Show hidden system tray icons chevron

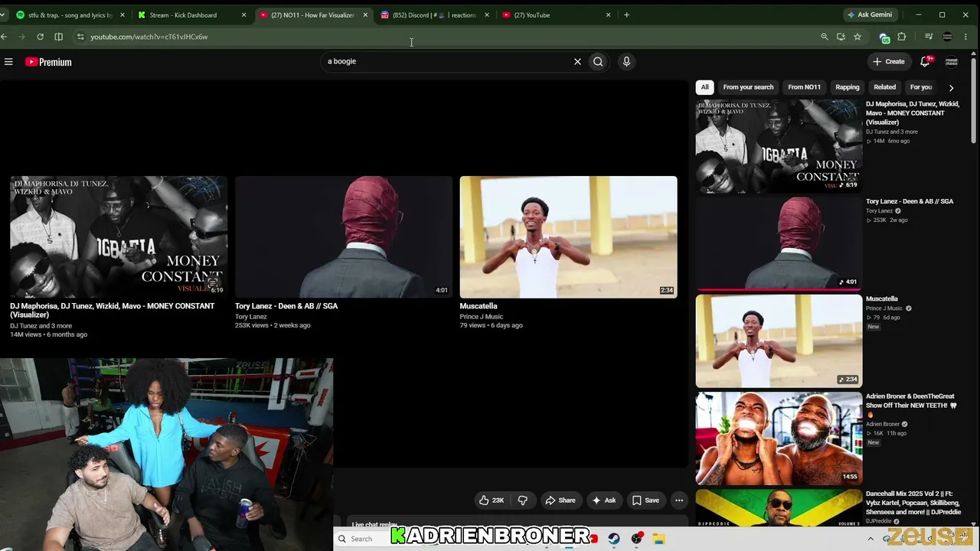(x=871, y=539)
